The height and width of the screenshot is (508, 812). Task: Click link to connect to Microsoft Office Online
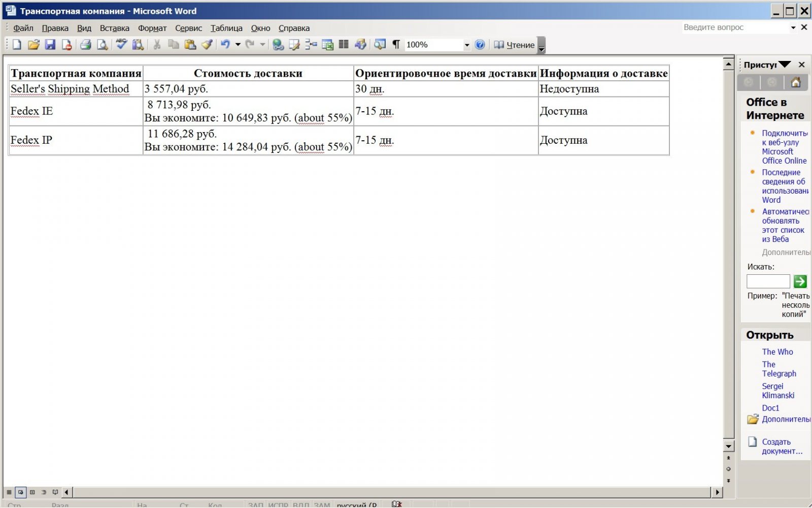coord(784,147)
